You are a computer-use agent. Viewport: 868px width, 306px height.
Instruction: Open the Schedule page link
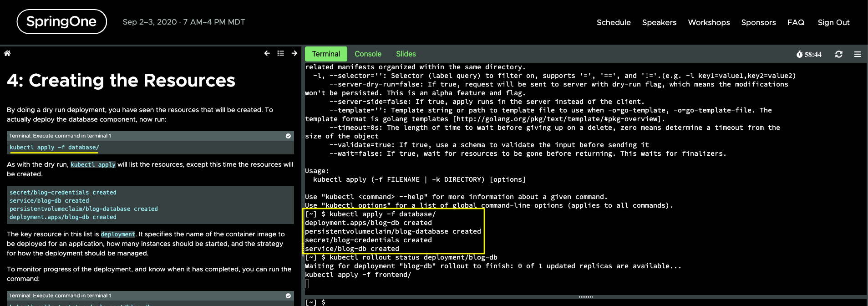(614, 22)
